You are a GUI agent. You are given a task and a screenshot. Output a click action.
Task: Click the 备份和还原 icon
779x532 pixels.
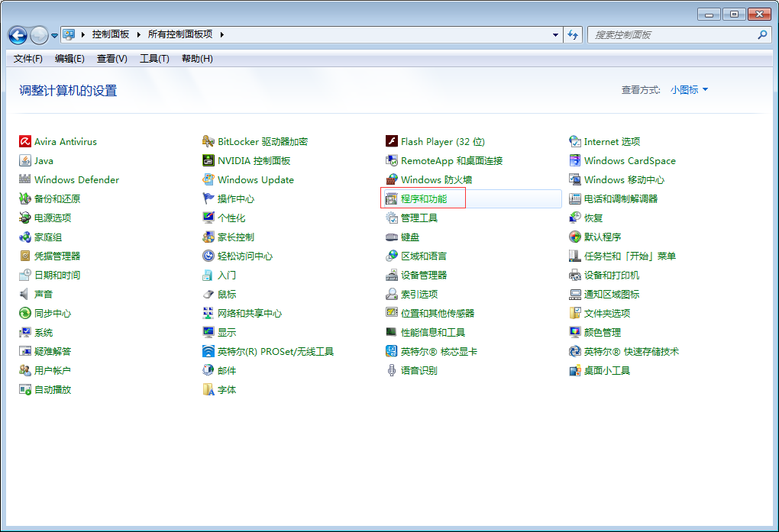25,198
